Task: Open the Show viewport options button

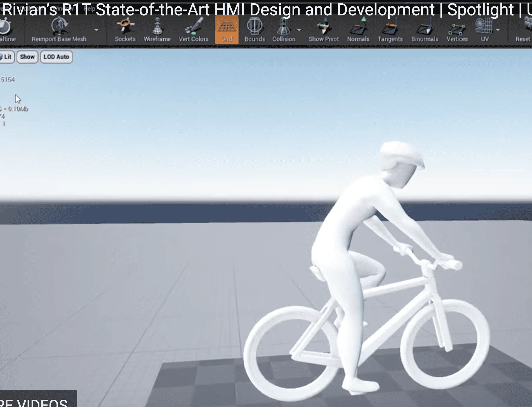Action: (x=27, y=57)
